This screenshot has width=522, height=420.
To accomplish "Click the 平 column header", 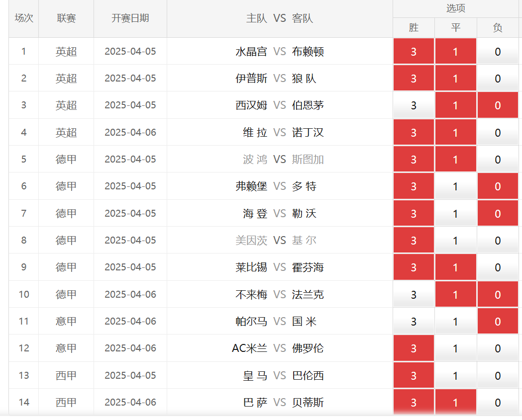I will tap(455, 28).
